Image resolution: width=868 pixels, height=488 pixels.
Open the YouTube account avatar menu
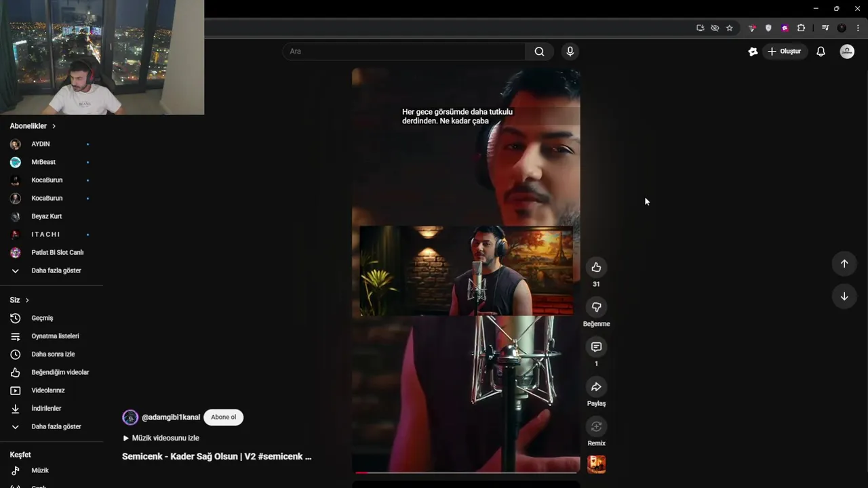(847, 52)
